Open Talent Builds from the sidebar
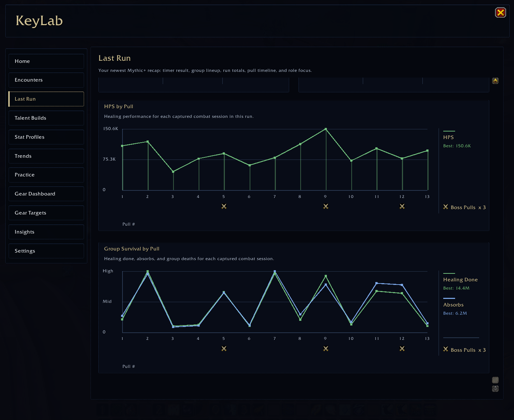Image resolution: width=514 pixels, height=420 pixels. (x=46, y=118)
